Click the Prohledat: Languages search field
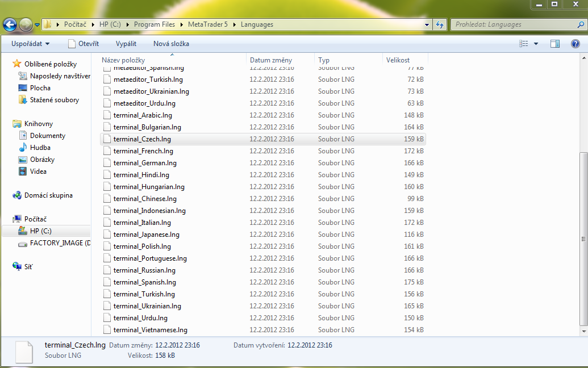This screenshot has width=588, height=368. [x=511, y=24]
